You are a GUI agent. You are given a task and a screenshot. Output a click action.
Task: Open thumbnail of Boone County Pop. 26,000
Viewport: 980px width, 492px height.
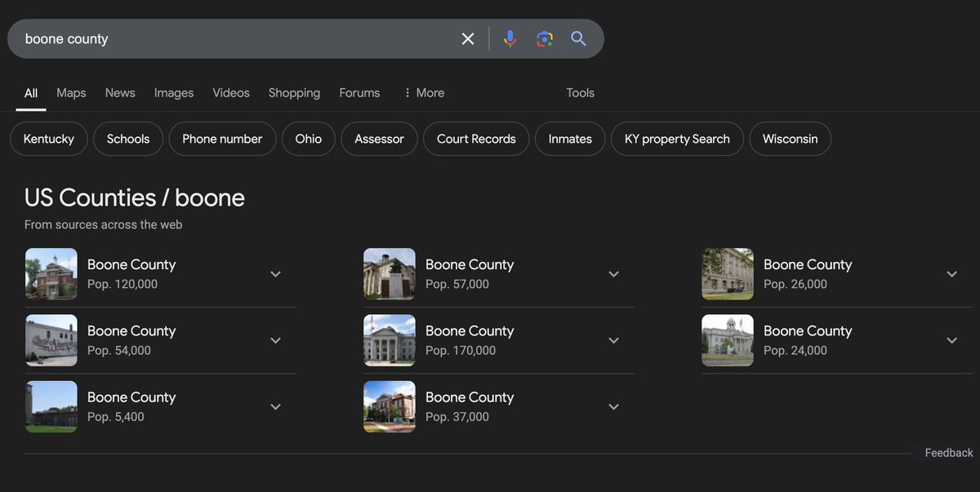(x=728, y=274)
